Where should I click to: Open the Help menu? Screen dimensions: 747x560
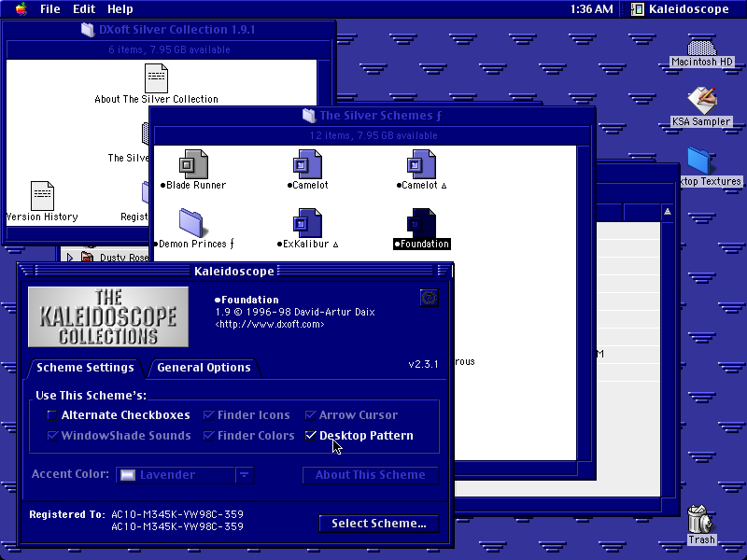tap(120, 8)
